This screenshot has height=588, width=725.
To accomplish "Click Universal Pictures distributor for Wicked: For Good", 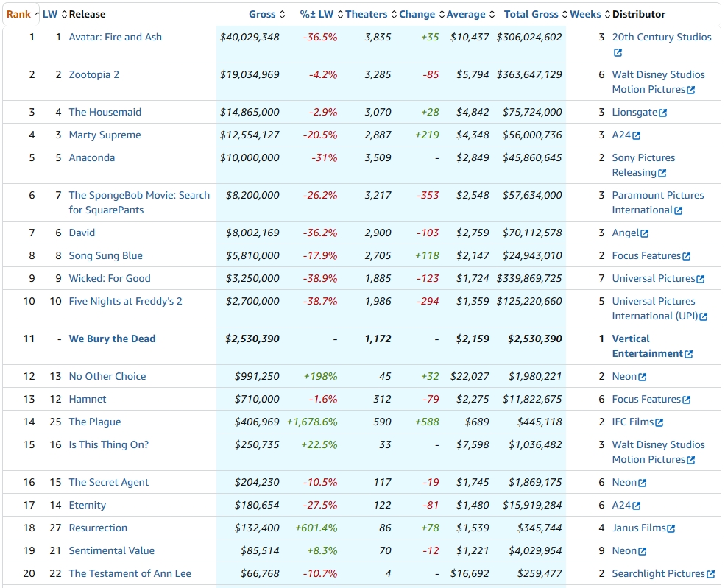I will coord(653,278).
